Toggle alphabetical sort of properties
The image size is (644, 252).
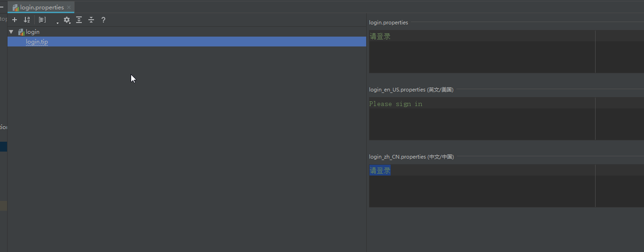coord(27,20)
